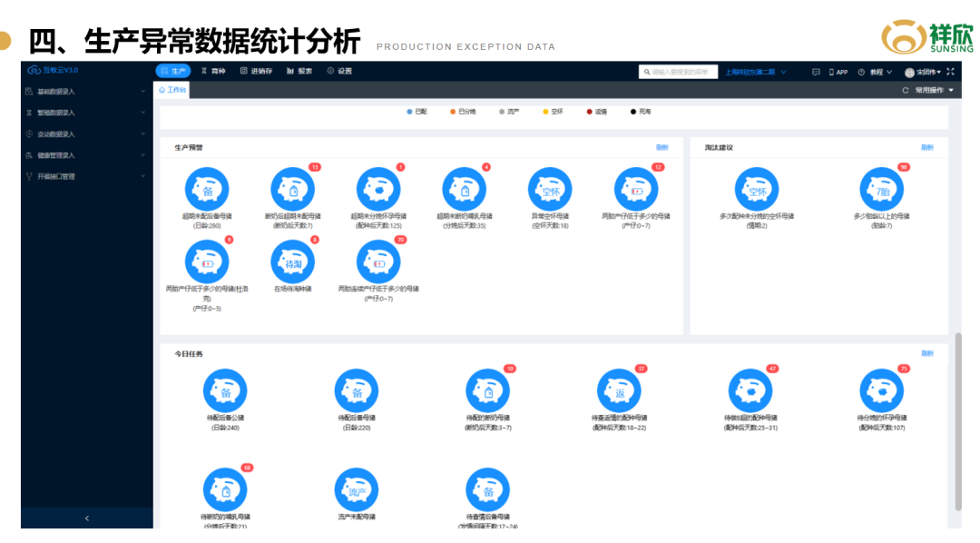Open 断奶后超期未配母猪 icon with badge 13

click(292, 189)
